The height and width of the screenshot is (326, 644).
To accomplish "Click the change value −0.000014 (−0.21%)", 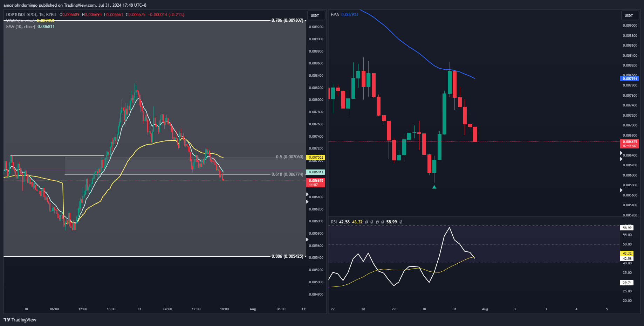I will pyautogui.click(x=166, y=15).
